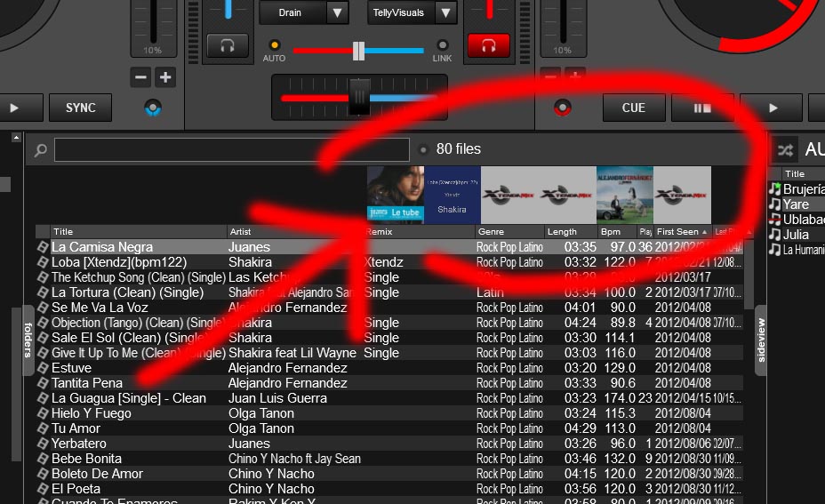Toggle the LINK indicator

coord(443,45)
